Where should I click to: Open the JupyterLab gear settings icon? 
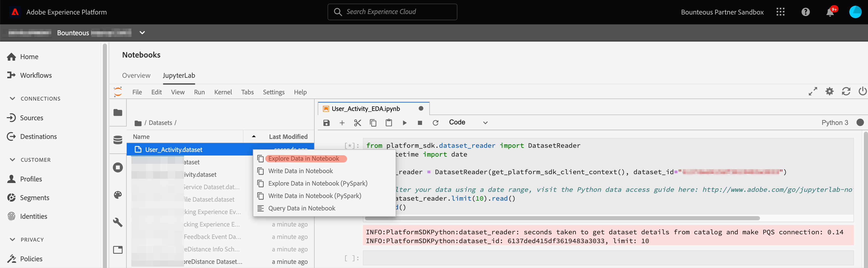(829, 91)
